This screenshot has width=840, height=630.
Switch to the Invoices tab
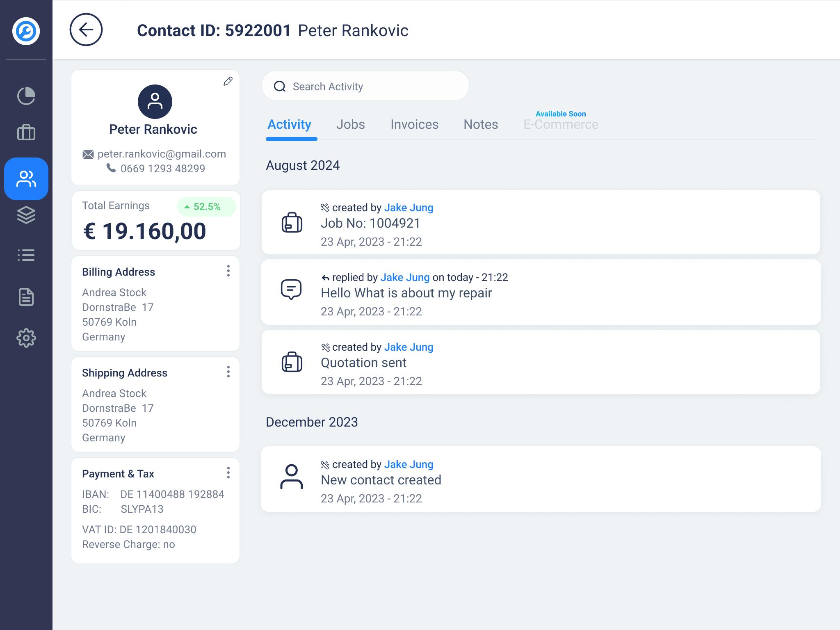pyautogui.click(x=414, y=124)
